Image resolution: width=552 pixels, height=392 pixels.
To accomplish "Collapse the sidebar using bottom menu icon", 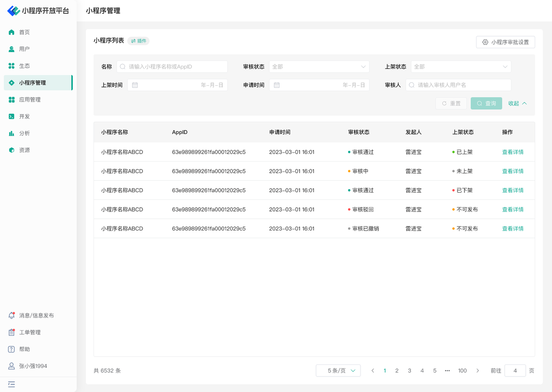I will pyautogui.click(x=12, y=384).
